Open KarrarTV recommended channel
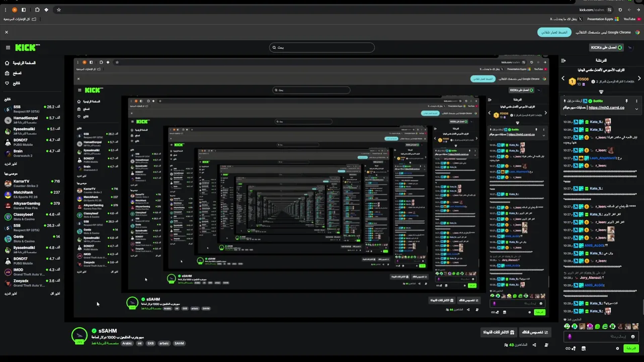Screen dimensions: 644x362 [x=32, y=184]
